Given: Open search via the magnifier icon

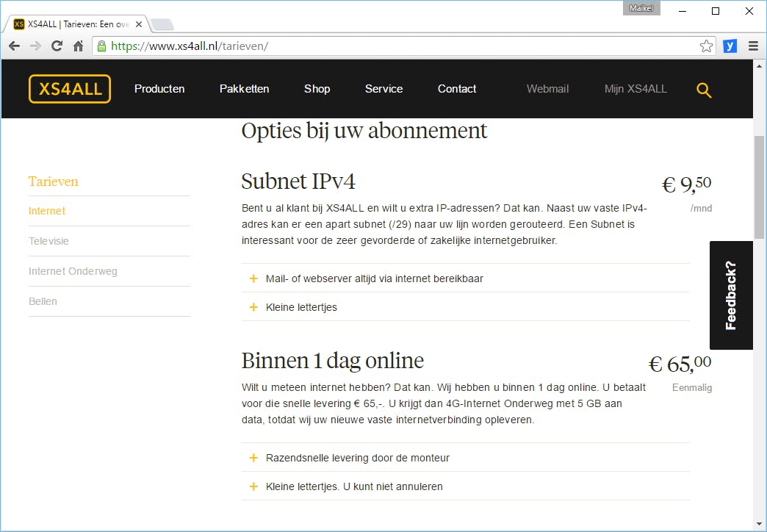Looking at the screenshot, I should (703, 89).
